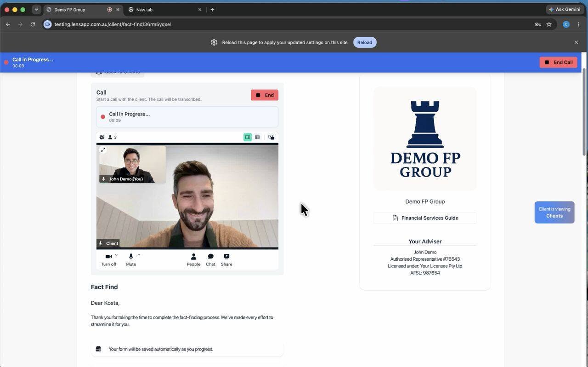Bookmark this page with the star icon
Viewport: 588px width, 367px height.
[549, 24]
